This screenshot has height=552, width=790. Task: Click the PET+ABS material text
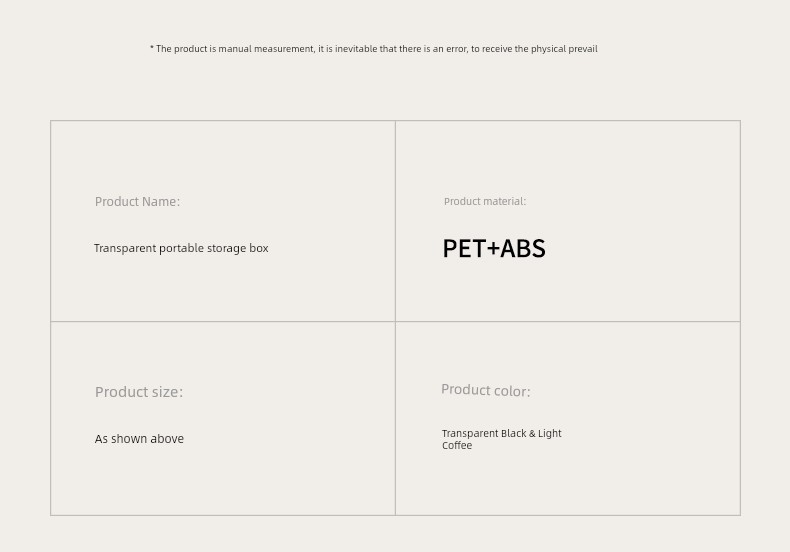pos(494,248)
